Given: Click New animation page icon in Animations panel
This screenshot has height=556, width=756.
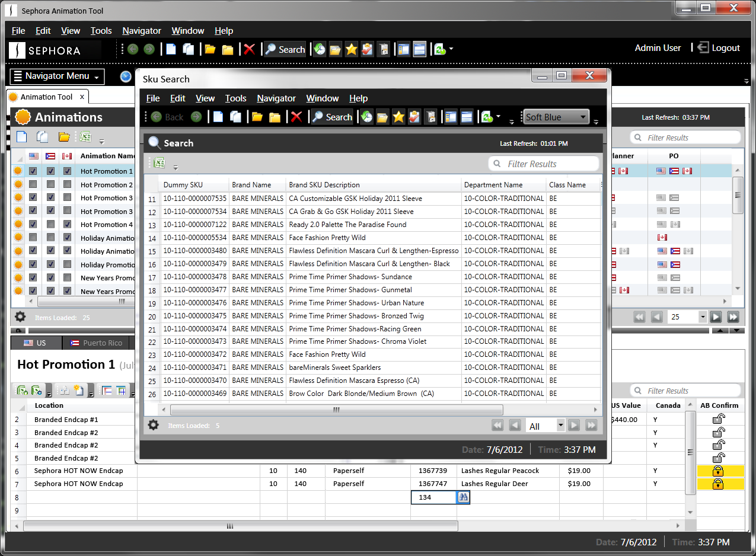Looking at the screenshot, I should coord(21,137).
